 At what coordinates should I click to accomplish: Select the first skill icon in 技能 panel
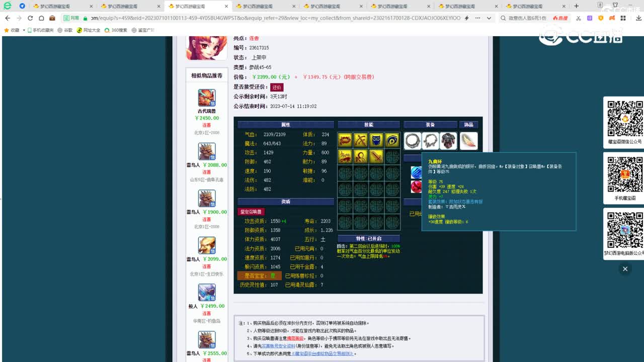point(345,140)
